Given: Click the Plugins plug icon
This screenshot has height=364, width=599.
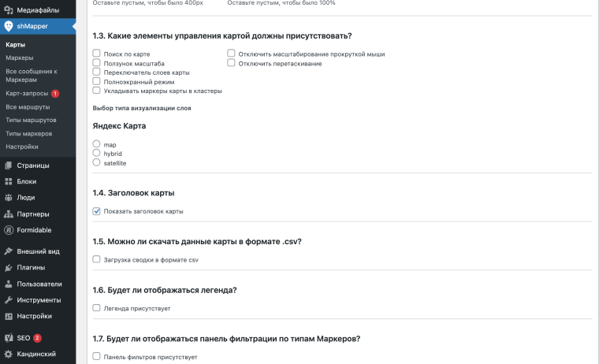Looking at the screenshot, I should click(x=8, y=267).
